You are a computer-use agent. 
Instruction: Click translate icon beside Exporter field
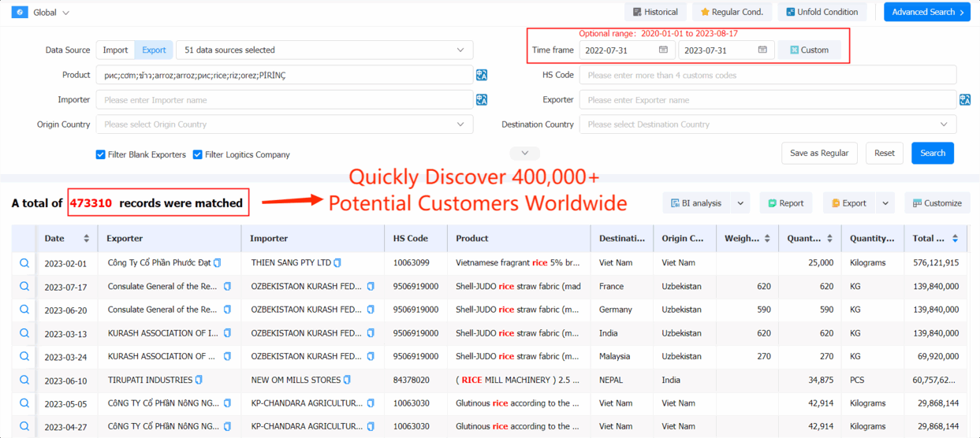tap(965, 100)
